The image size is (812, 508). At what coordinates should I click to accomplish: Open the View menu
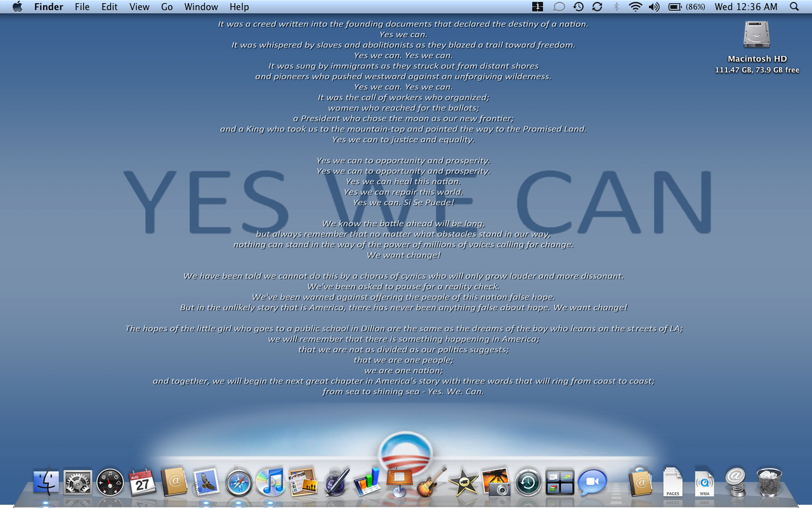(x=140, y=7)
